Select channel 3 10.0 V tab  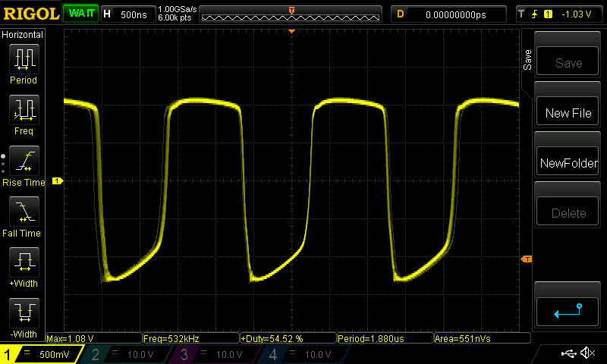(216, 354)
